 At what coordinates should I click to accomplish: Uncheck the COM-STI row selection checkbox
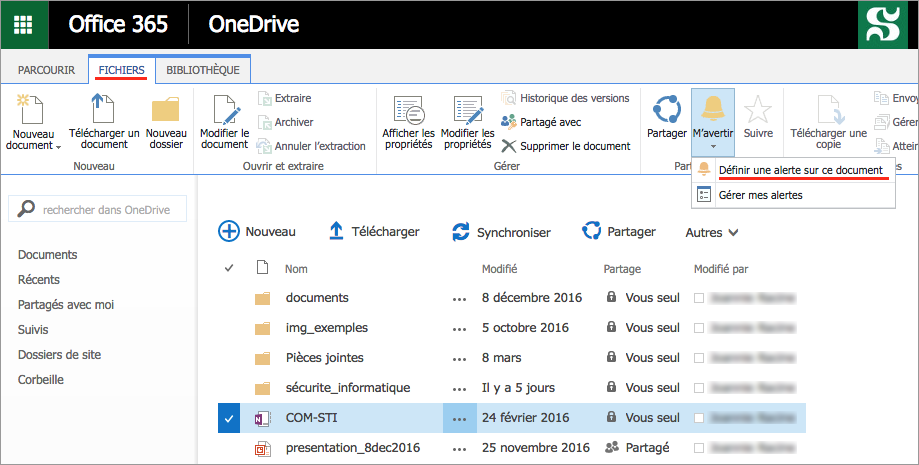click(229, 418)
